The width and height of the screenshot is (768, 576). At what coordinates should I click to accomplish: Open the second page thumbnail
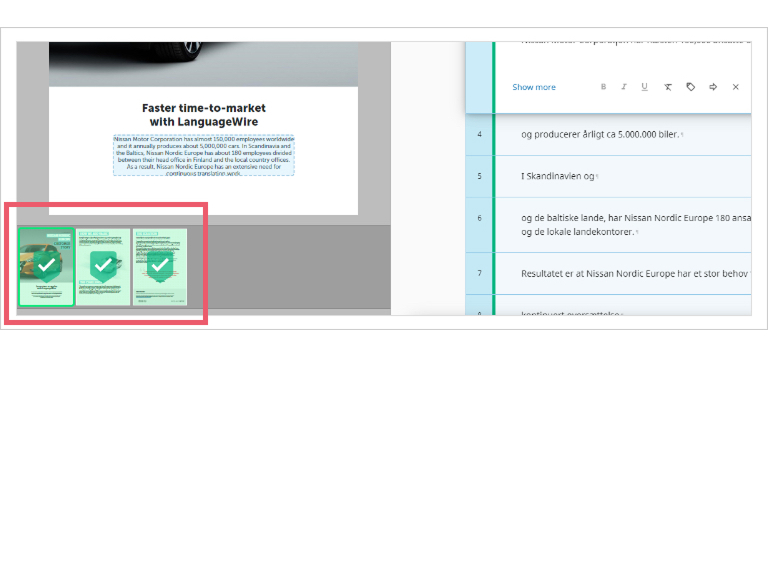pos(103,267)
